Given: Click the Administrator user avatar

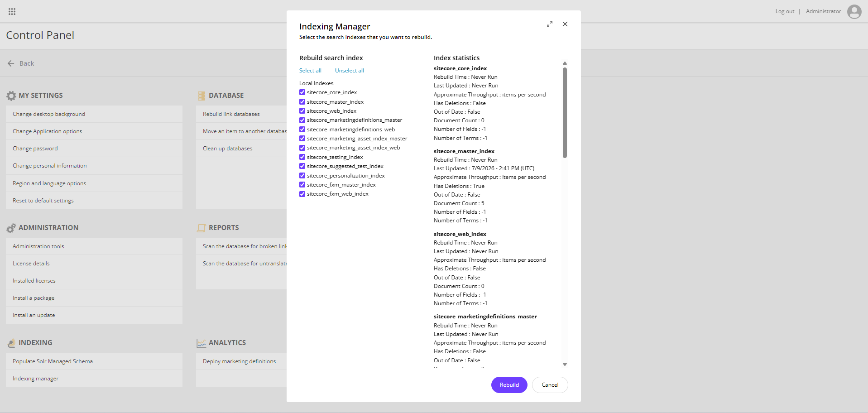Looking at the screenshot, I should (854, 11).
